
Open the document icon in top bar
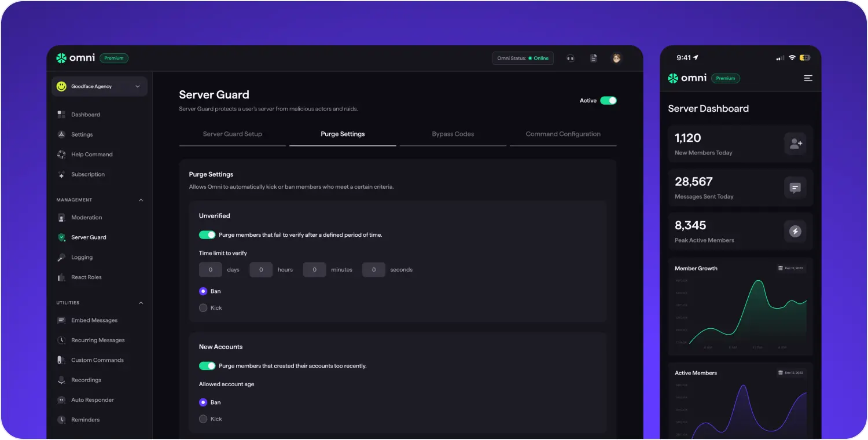click(x=593, y=58)
